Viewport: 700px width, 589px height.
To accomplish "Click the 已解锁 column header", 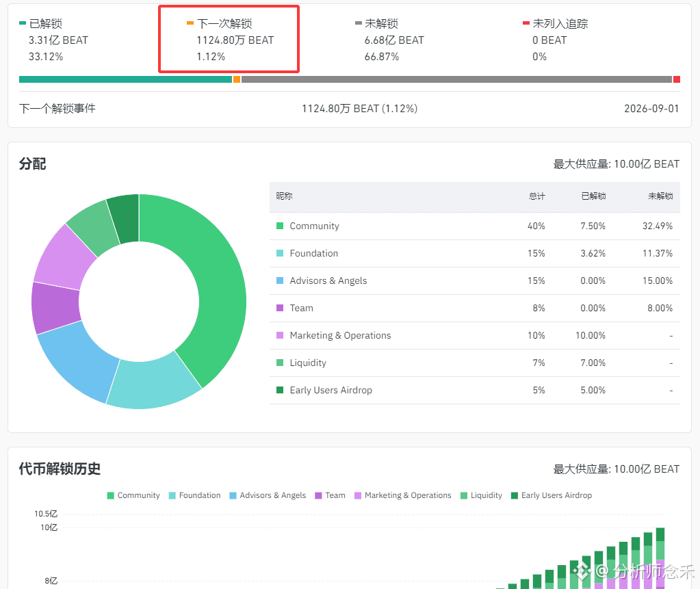I will (x=593, y=196).
